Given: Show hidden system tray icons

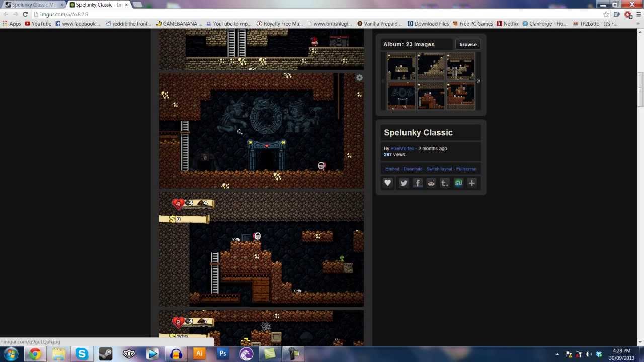Looking at the screenshot, I should click(557, 354).
